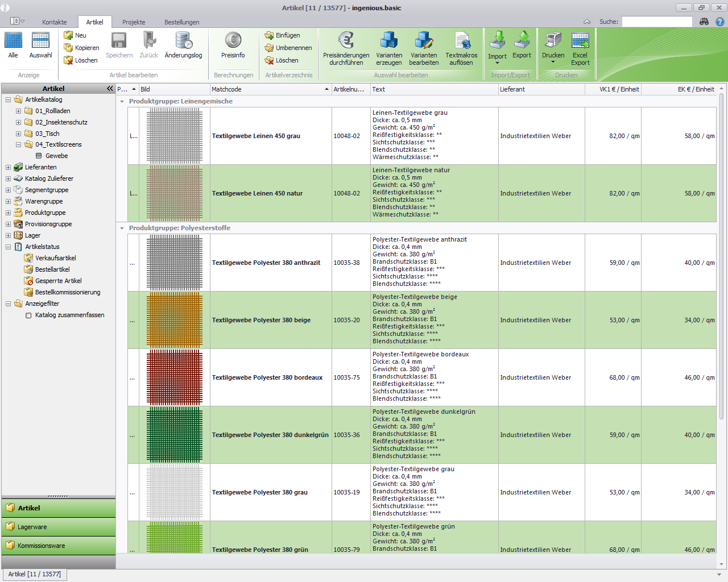The image size is (728, 582).
Task: Open the Drucken dropdown arrow
Action: pos(553,63)
